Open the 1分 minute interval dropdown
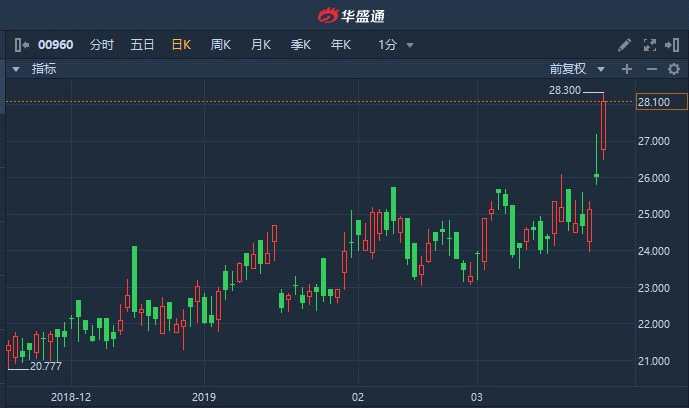This screenshot has width=689, height=408. (x=395, y=45)
